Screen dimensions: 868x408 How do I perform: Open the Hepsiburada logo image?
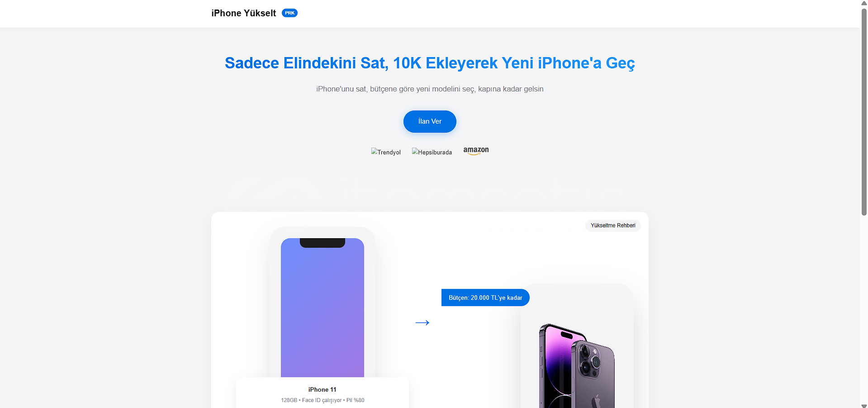coord(432,152)
